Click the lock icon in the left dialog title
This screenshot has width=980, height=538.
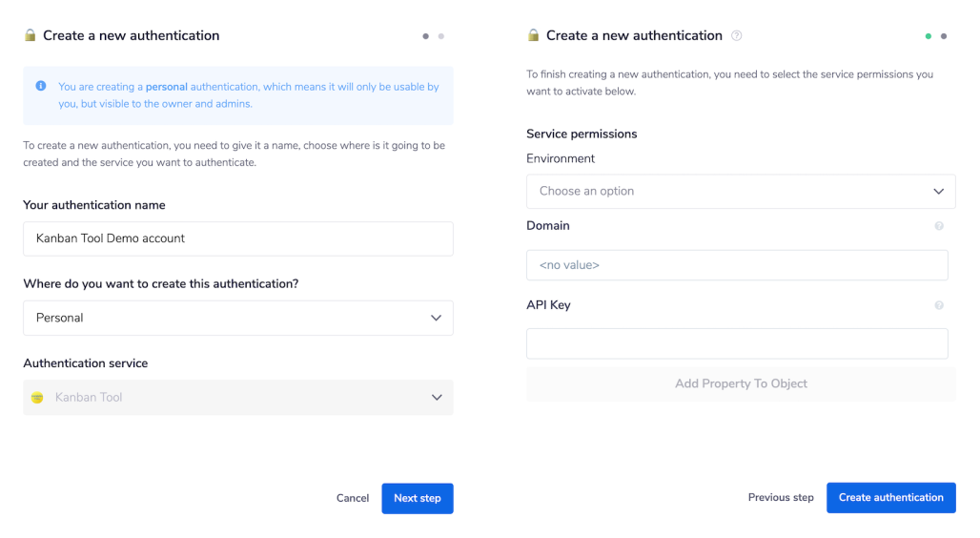pyautogui.click(x=31, y=35)
